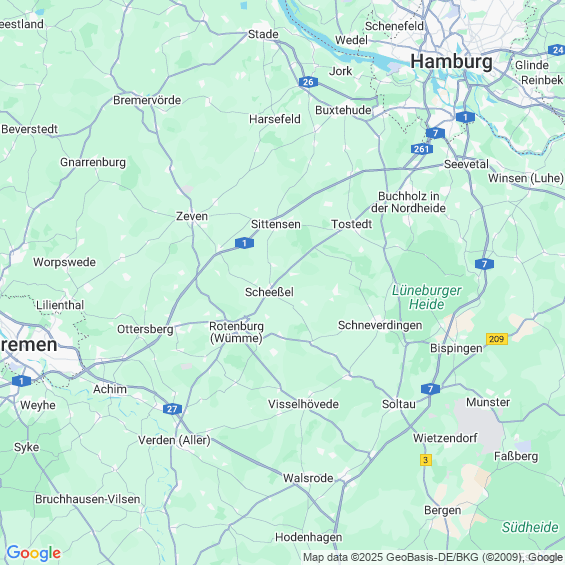This screenshot has width=565, height=565.
Task: Open the Google logo link
Action: pos(34,553)
